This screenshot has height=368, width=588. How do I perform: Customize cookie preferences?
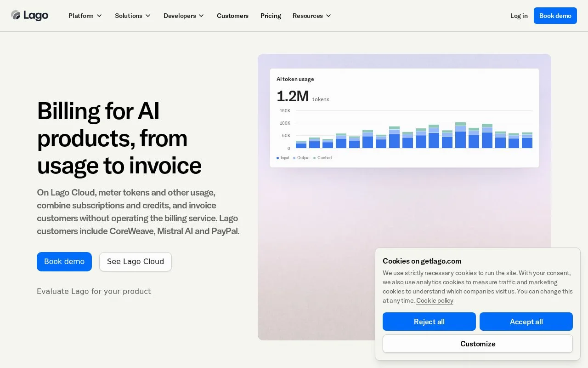(x=478, y=344)
